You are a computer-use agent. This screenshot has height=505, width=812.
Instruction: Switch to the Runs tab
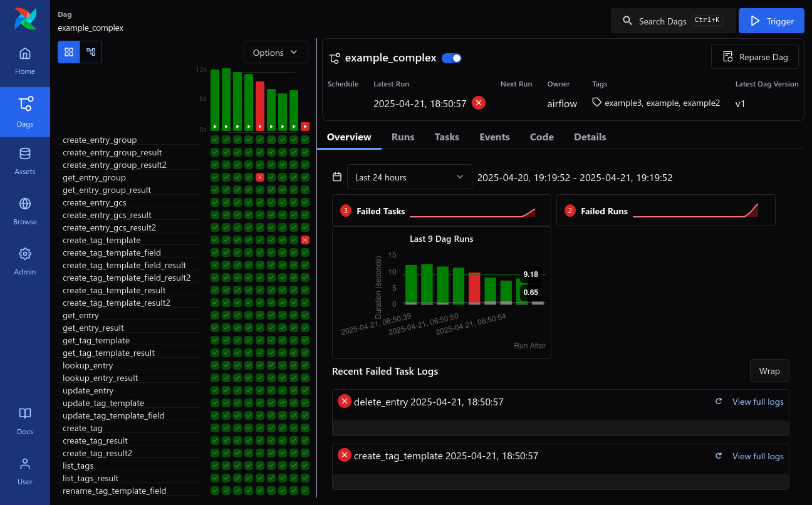(403, 137)
